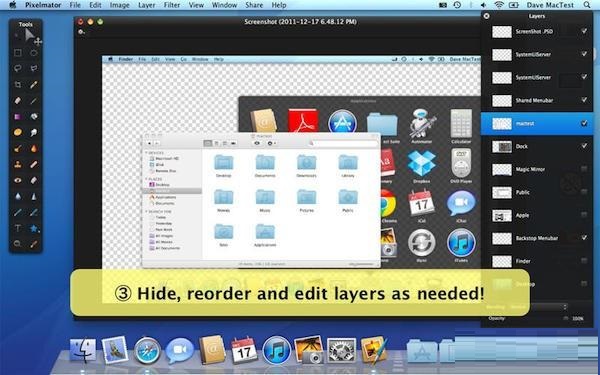600x375 pixels.
Task: Select the Lasso tool
Action: [18, 68]
